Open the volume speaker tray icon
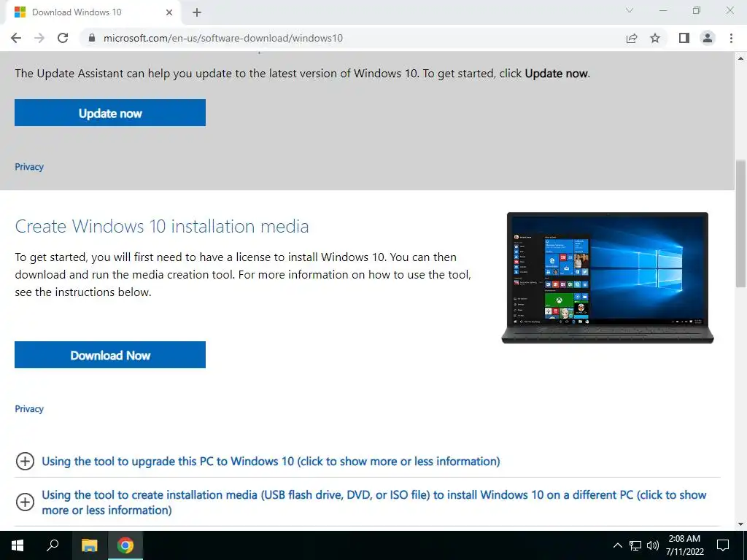This screenshot has height=560, width=747. click(653, 545)
